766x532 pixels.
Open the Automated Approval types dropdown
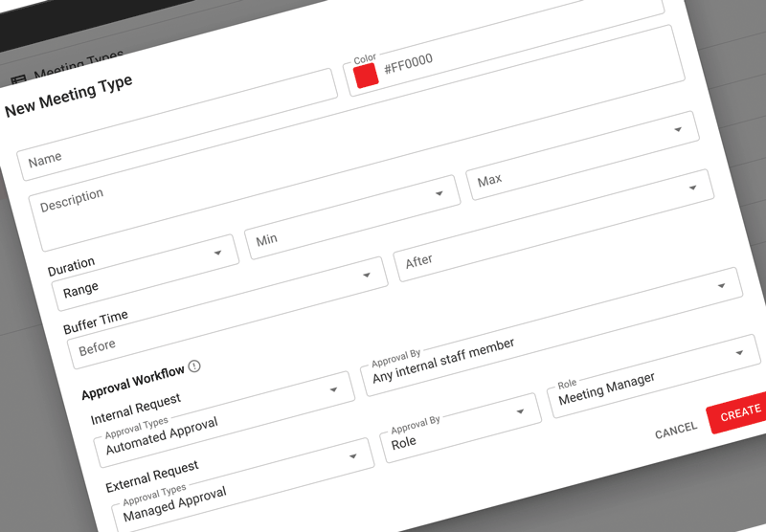pos(220,418)
